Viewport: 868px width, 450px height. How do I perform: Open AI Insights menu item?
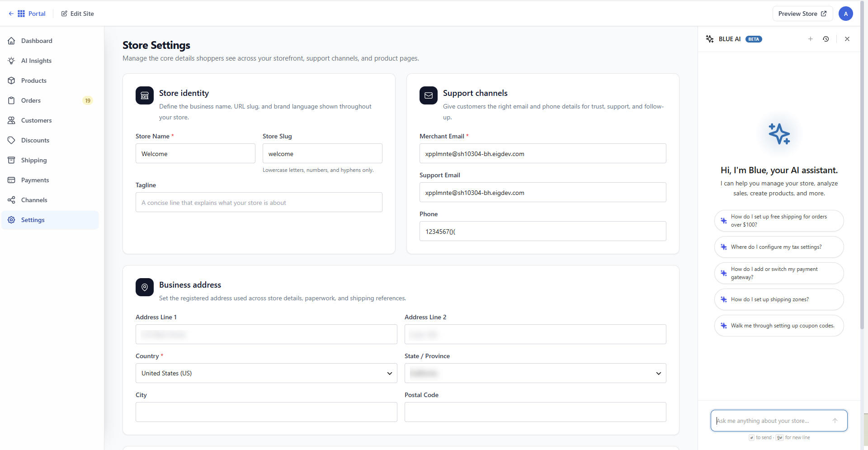(x=50, y=61)
